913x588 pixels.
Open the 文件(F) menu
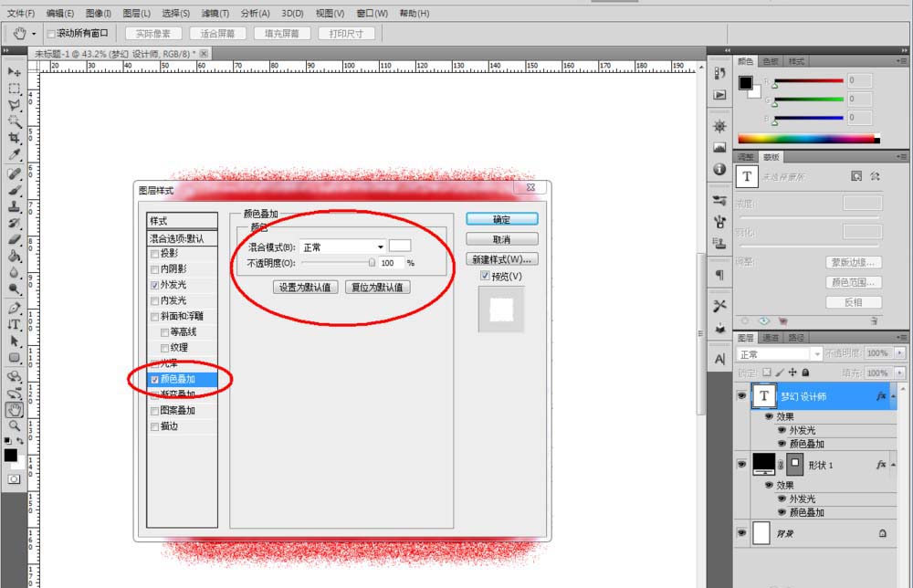click(20, 13)
